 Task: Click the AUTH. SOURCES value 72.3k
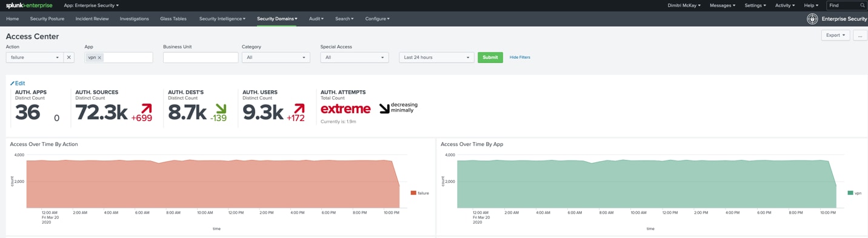click(101, 113)
